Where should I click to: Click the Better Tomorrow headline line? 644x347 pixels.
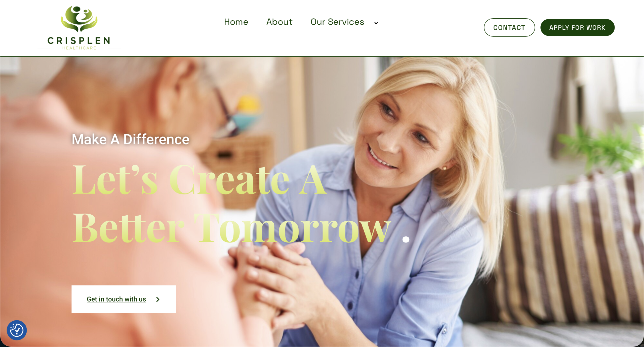[x=231, y=227]
